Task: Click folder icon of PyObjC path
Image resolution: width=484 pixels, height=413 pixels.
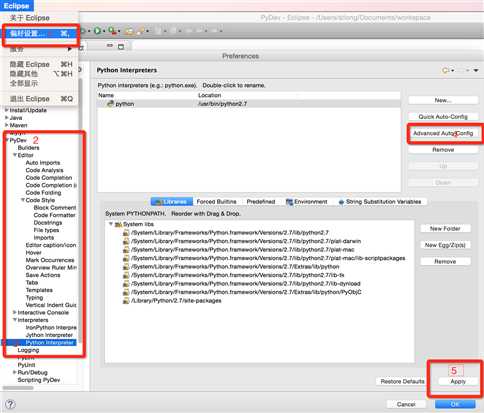Action: (x=126, y=292)
